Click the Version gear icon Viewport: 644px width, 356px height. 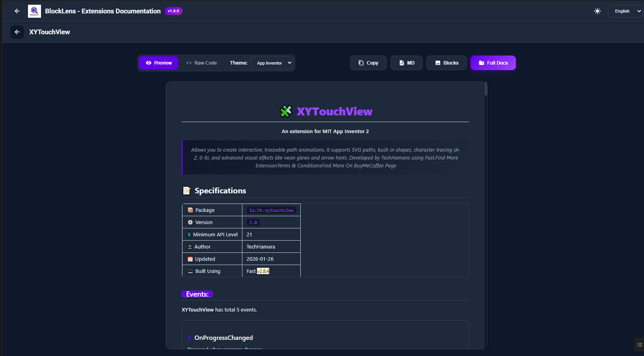pyautogui.click(x=190, y=222)
